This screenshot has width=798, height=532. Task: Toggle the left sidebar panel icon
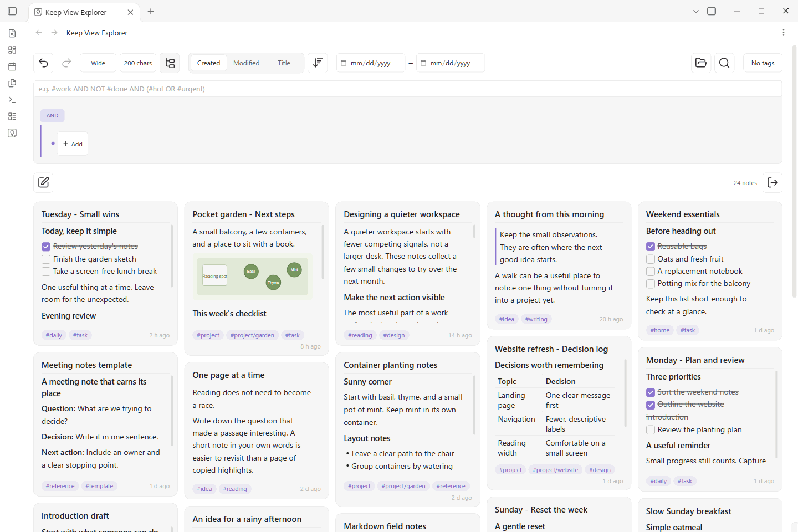tap(12, 11)
